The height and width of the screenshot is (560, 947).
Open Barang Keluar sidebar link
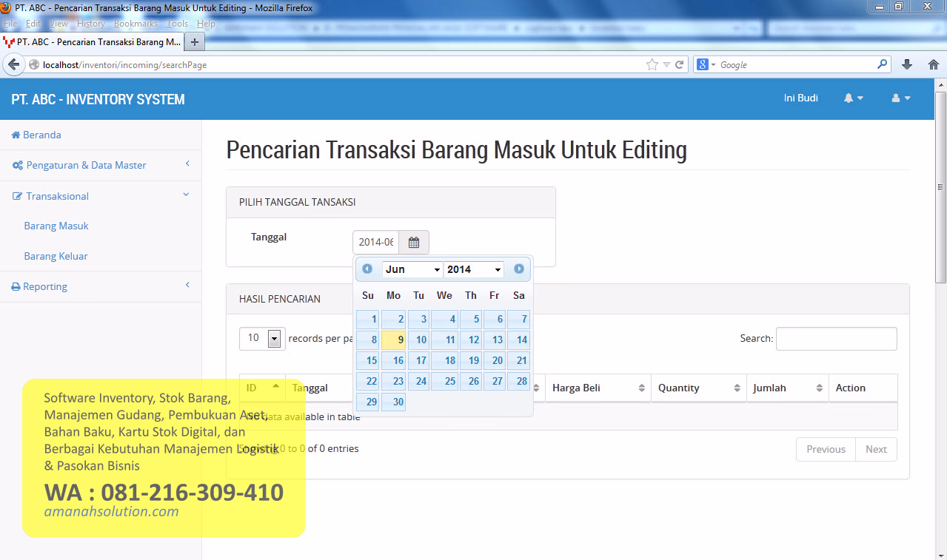coord(56,256)
